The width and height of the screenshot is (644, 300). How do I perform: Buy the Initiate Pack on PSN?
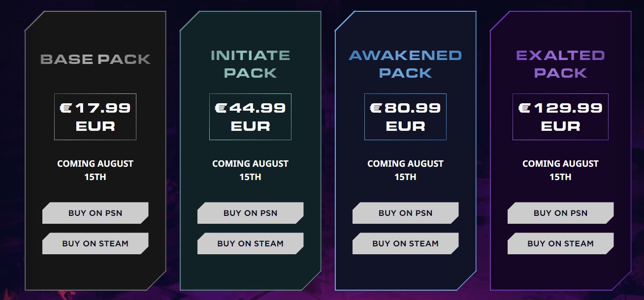(x=250, y=213)
